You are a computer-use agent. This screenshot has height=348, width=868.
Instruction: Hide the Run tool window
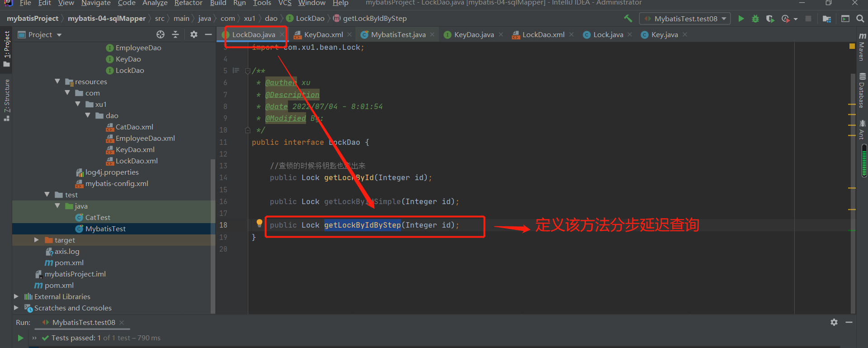coord(849,322)
